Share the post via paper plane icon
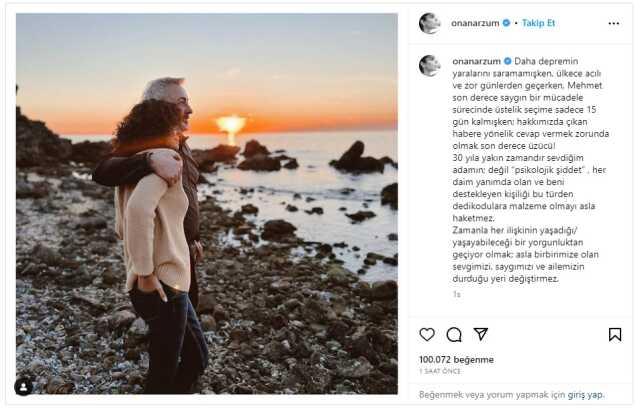The image size is (640, 411). click(x=481, y=334)
